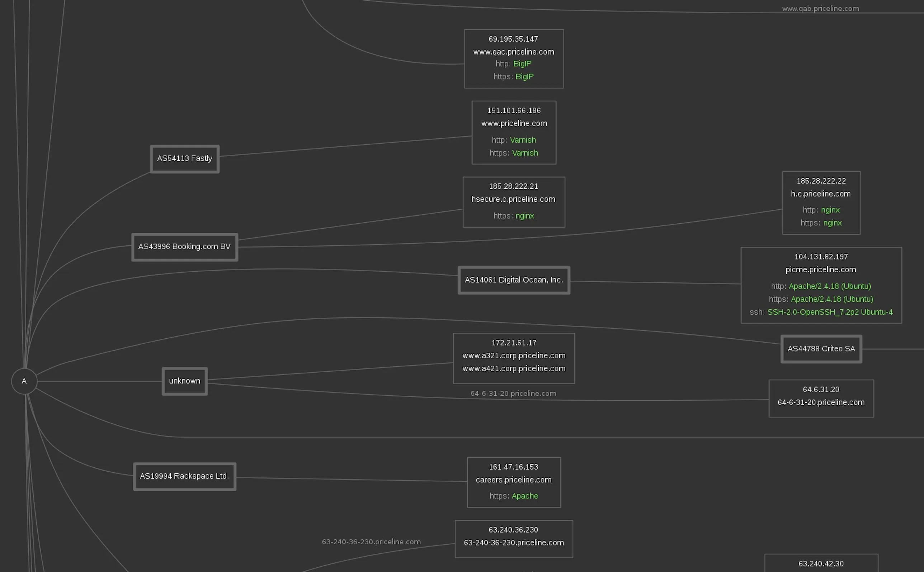Click http: BigIP entry
The width and height of the screenshot is (924, 572).
point(514,63)
